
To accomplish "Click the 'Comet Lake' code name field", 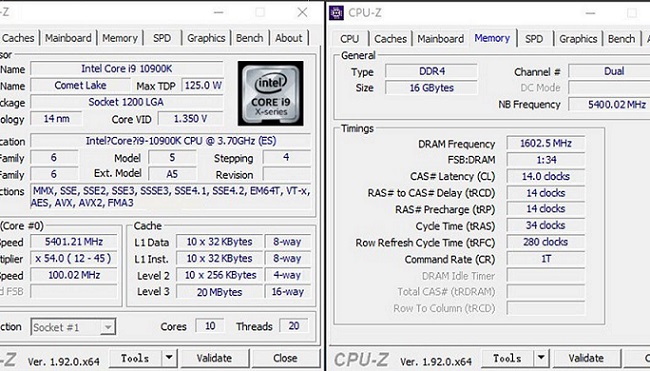I will (80, 85).
